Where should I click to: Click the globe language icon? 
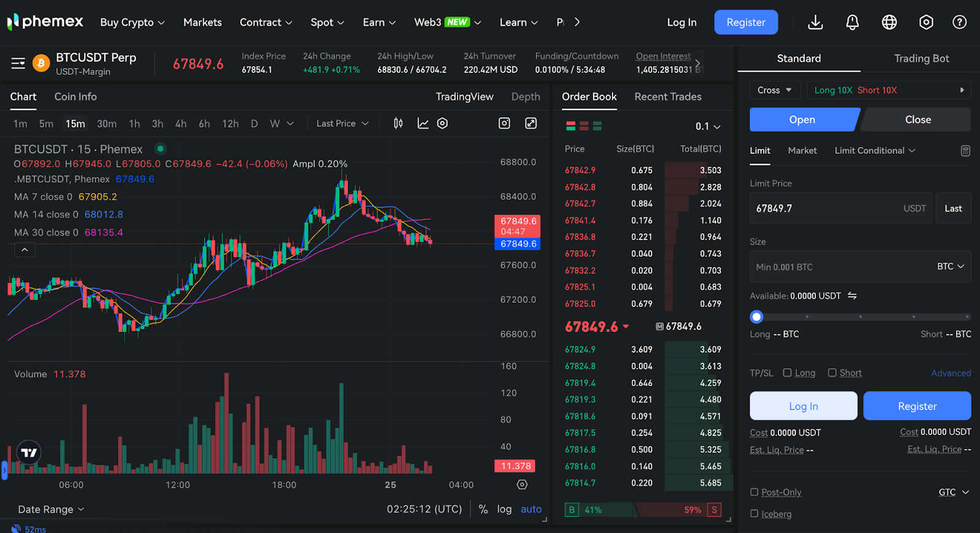coord(889,23)
